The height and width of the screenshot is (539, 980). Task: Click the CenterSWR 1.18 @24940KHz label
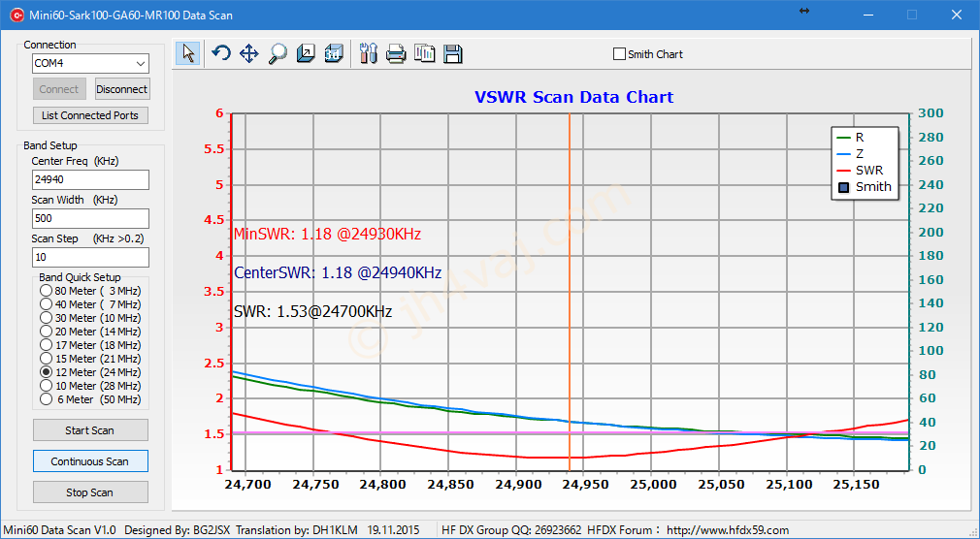338,273
